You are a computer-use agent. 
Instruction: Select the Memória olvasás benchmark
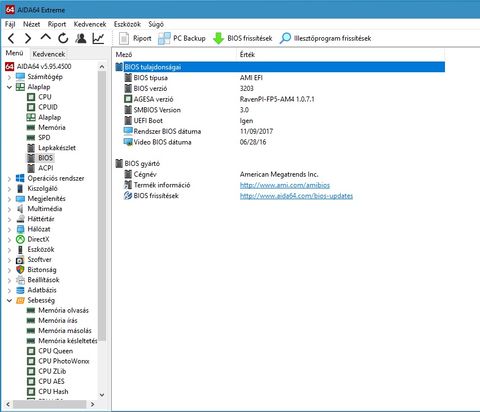58,310
